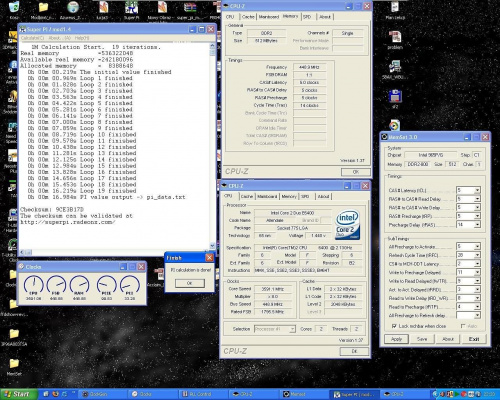Select SPD tab in upper CPU-Z window

[x=307, y=17]
